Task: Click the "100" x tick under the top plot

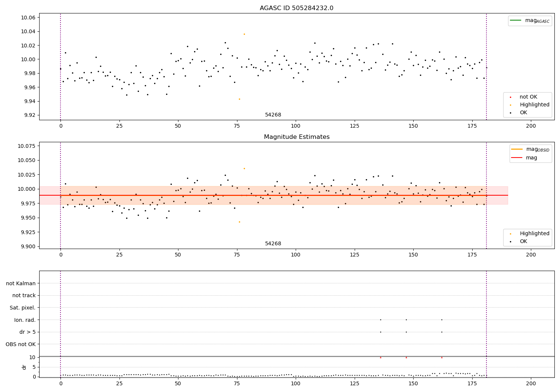Action: pos(296,126)
